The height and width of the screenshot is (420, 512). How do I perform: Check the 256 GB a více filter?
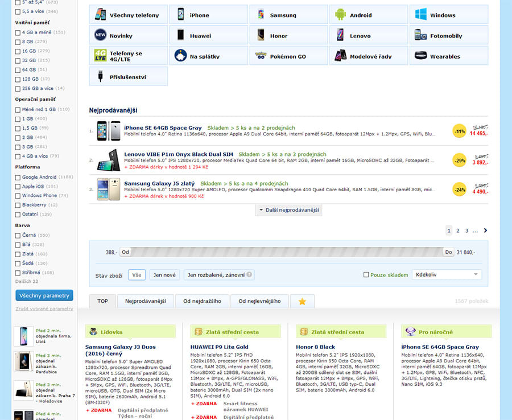[x=18, y=89]
